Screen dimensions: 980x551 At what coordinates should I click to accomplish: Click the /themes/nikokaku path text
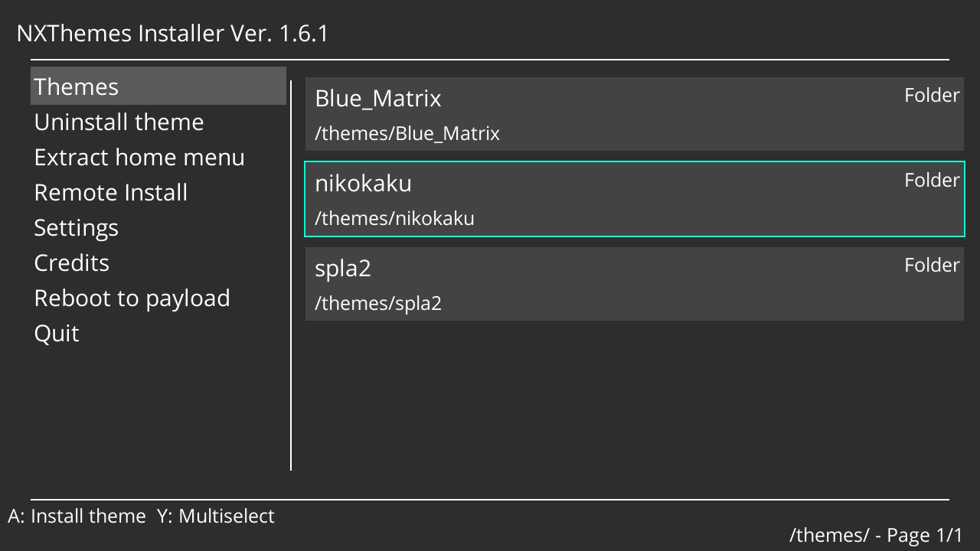pos(394,218)
